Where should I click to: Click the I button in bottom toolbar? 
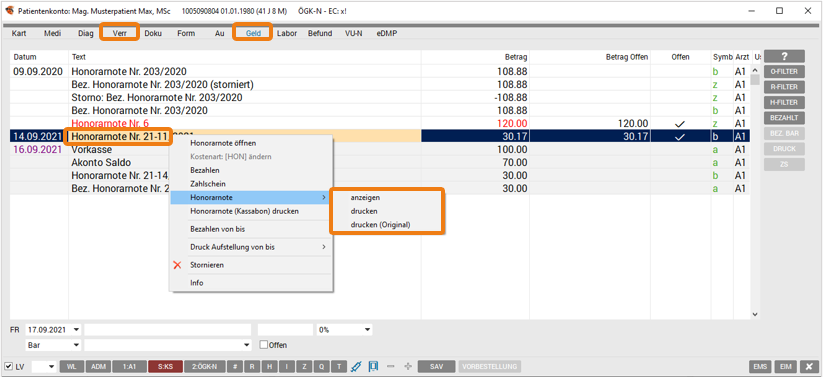click(287, 366)
